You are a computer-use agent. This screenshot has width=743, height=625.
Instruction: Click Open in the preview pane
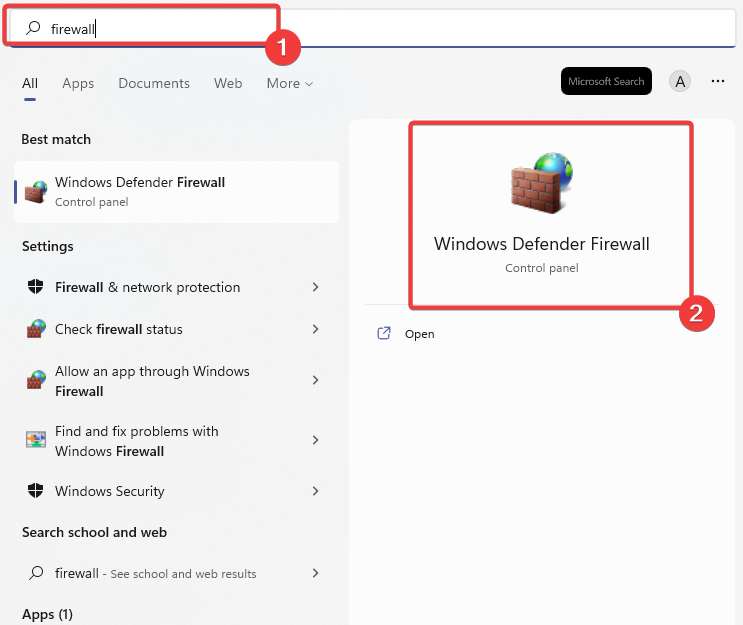(419, 334)
